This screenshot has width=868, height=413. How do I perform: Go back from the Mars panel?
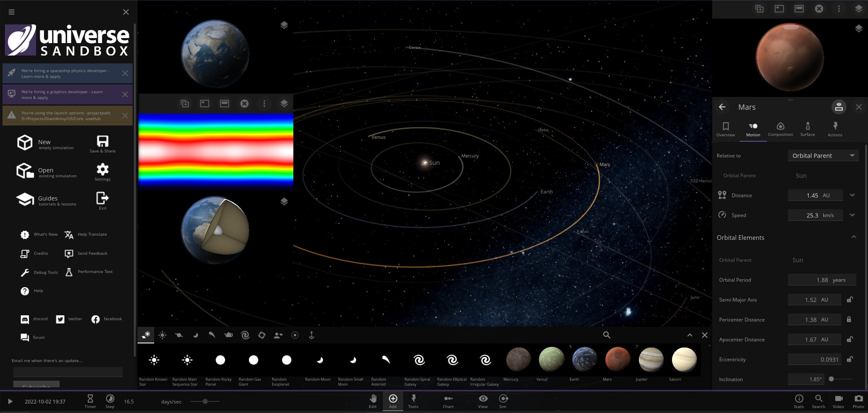click(722, 107)
